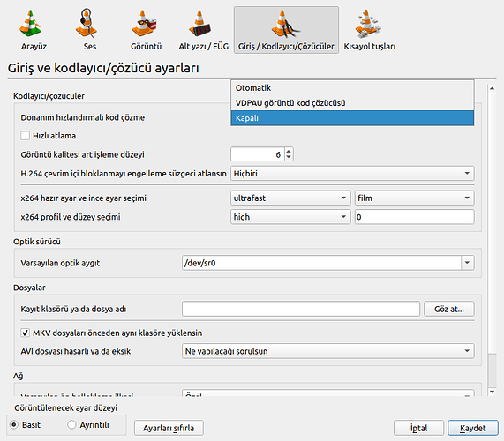Open the x264 ultrafast preset dropdown
The width and height of the screenshot is (504, 441).
(x=290, y=198)
